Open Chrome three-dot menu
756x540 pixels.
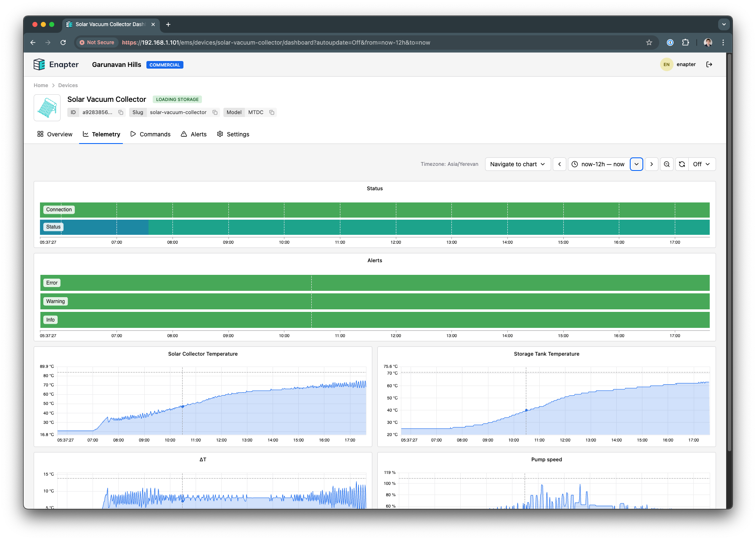pos(723,43)
